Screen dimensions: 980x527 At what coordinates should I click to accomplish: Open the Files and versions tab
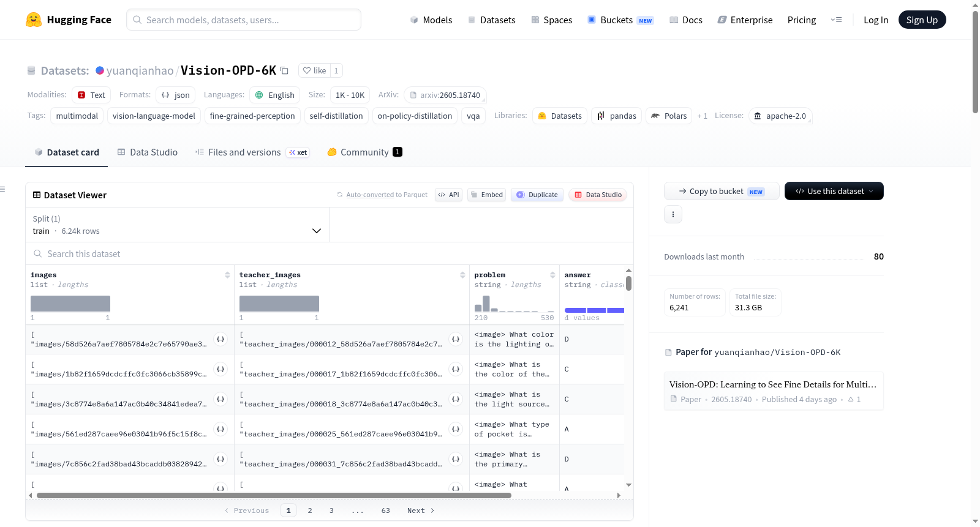(x=252, y=152)
